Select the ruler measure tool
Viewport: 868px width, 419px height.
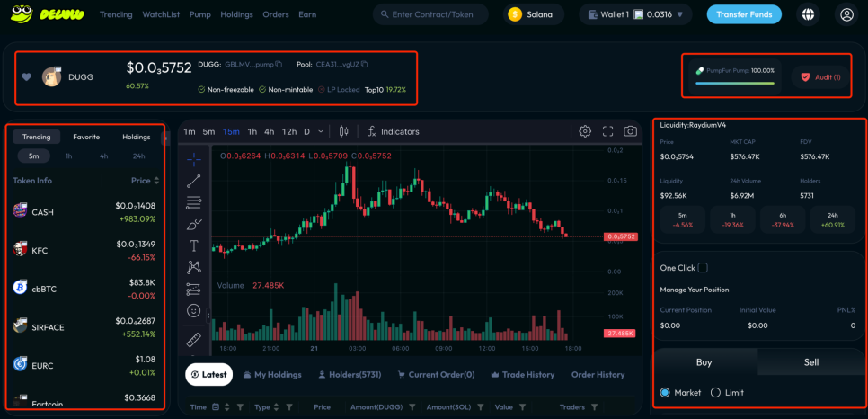[x=194, y=338]
